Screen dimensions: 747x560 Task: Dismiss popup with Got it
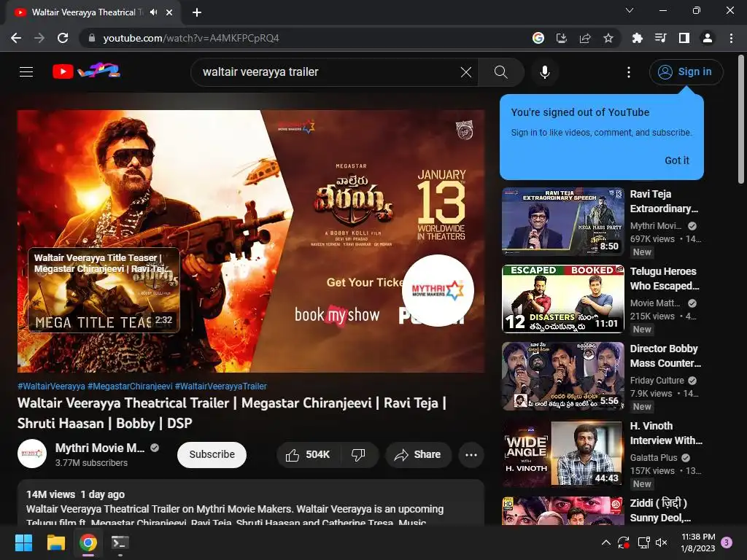pyautogui.click(x=676, y=160)
